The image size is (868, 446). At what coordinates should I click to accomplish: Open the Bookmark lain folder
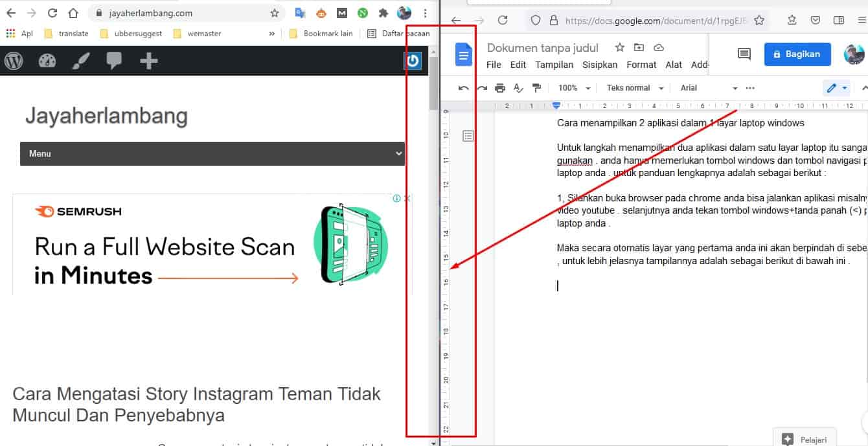(321, 34)
